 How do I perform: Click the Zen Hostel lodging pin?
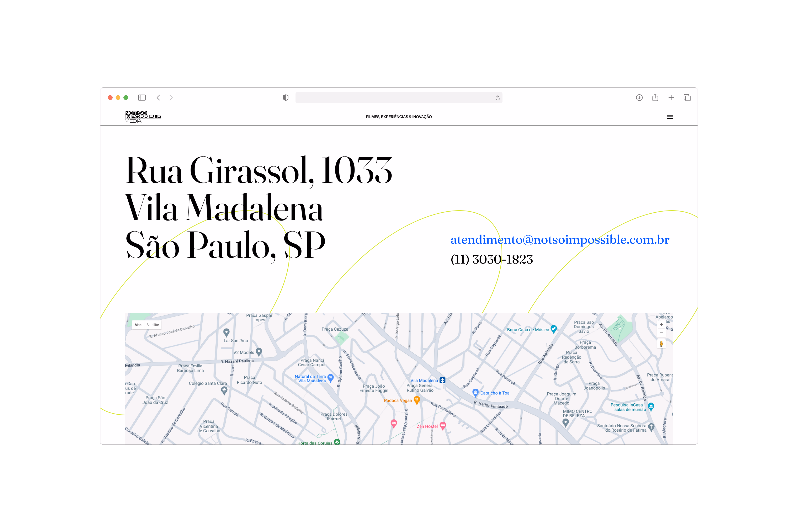coord(443,425)
